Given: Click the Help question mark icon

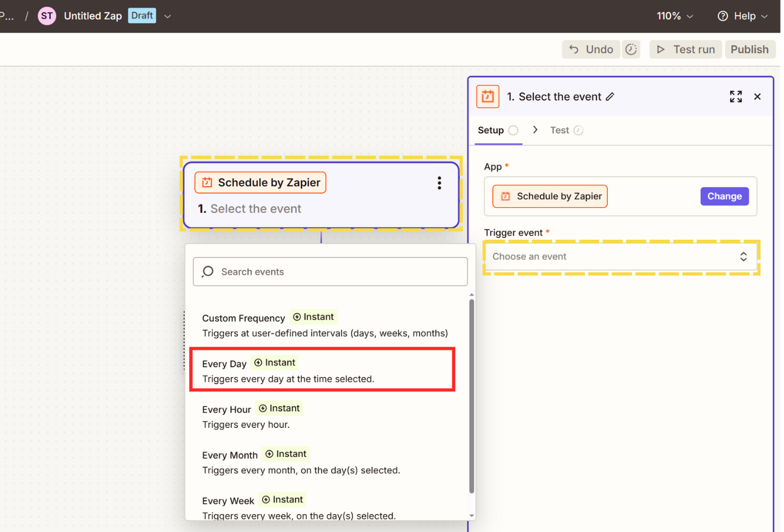Looking at the screenshot, I should click(723, 16).
